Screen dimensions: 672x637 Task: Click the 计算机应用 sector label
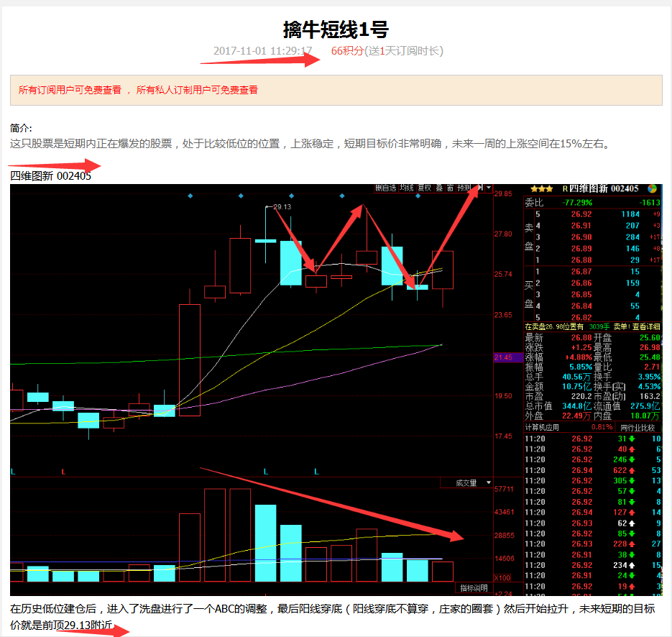(542, 427)
